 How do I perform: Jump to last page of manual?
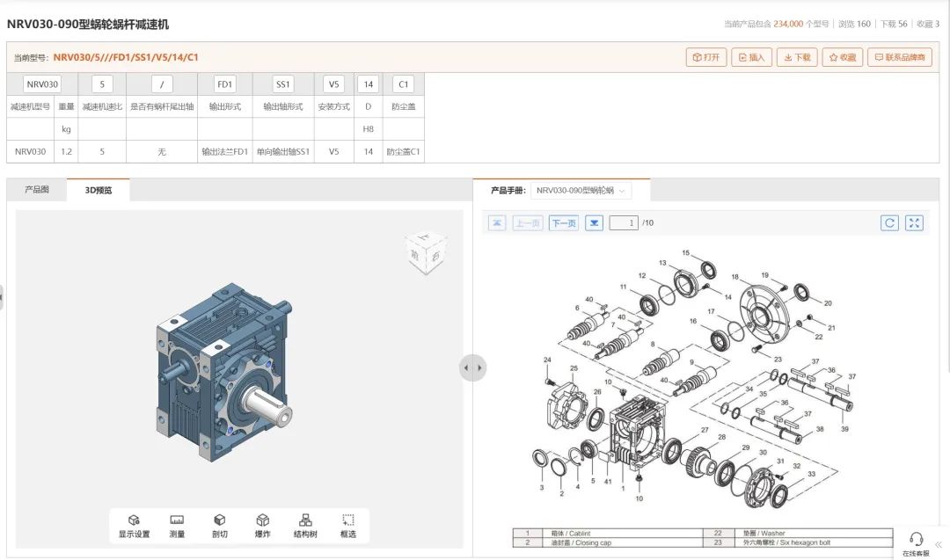[595, 223]
